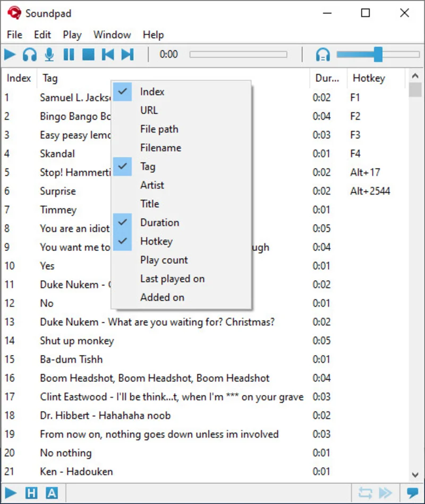Open the File menu
This screenshot has height=504, width=425.
(x=14, y=35)
